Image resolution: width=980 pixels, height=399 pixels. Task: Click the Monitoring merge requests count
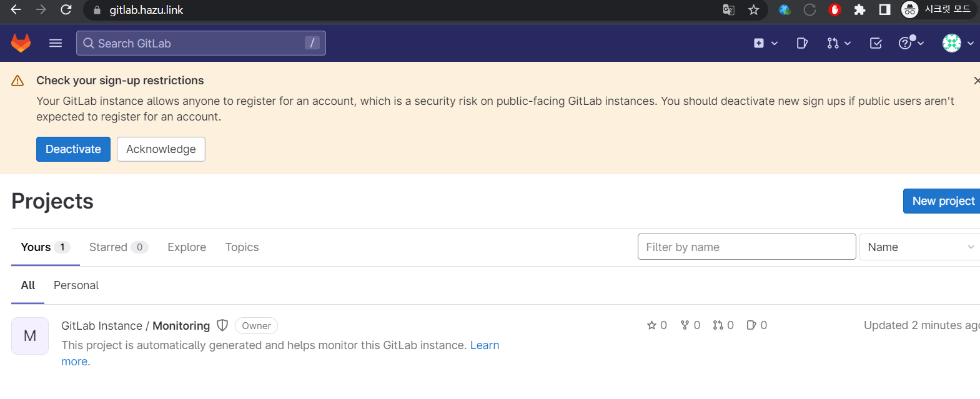click(723, 325)
